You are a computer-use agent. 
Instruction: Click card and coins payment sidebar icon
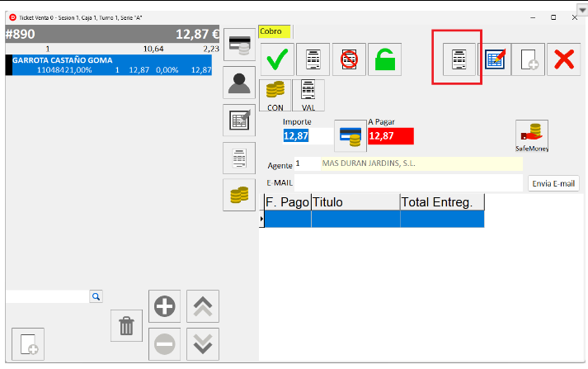[239, 45]
